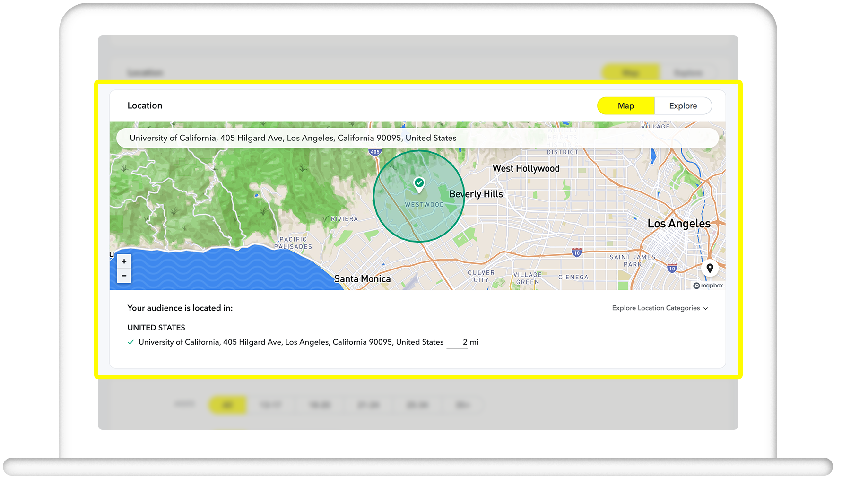Select the Map tab
The image size is (842, 504).
[x=625, y=105]
